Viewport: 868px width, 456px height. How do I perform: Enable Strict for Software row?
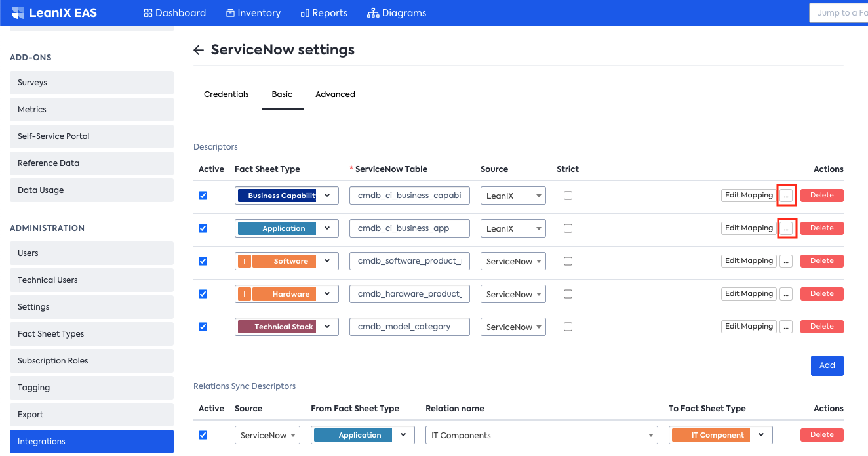568,261
